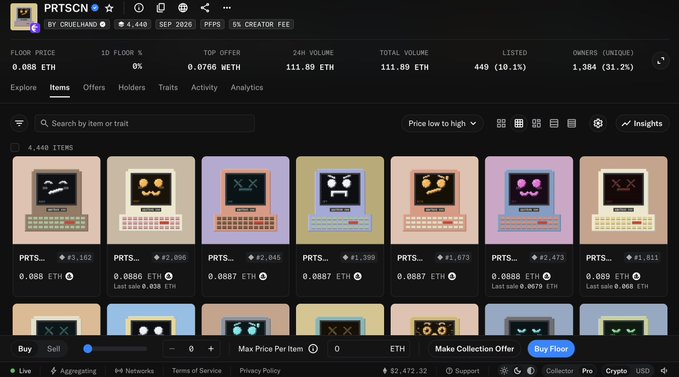Viewport: 679px width, 377px height.
Task: Open the Price low to high sort dropdown
Action: pos(442,123)
